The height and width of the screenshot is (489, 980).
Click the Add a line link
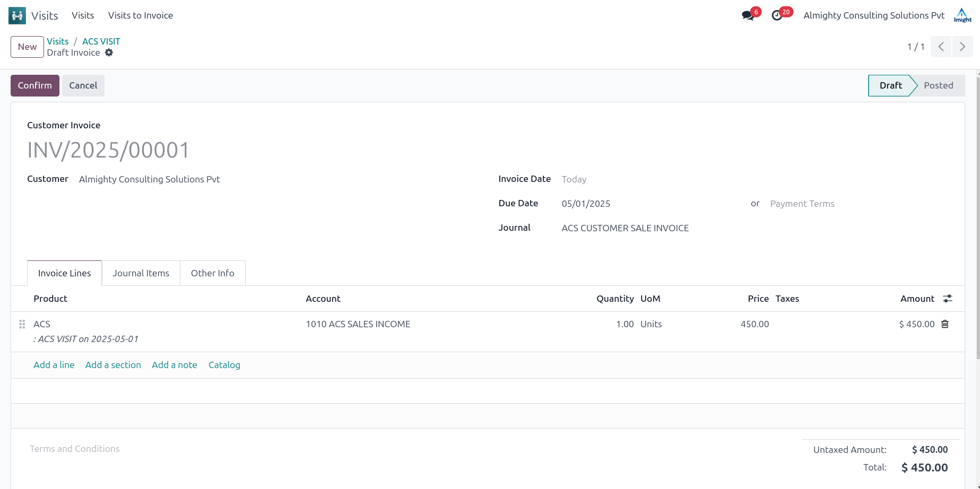click(x=54, y=365)
